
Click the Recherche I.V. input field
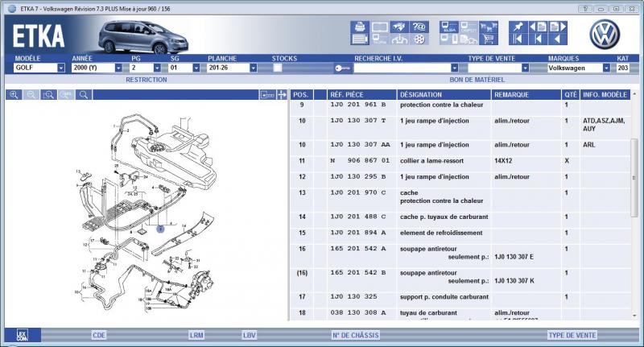click(x=402, y=68)
